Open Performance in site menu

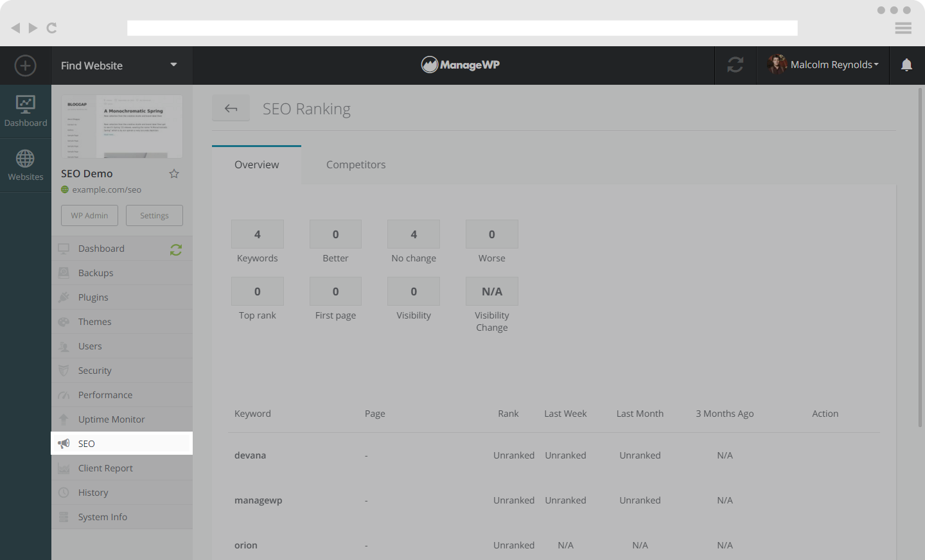122,395
